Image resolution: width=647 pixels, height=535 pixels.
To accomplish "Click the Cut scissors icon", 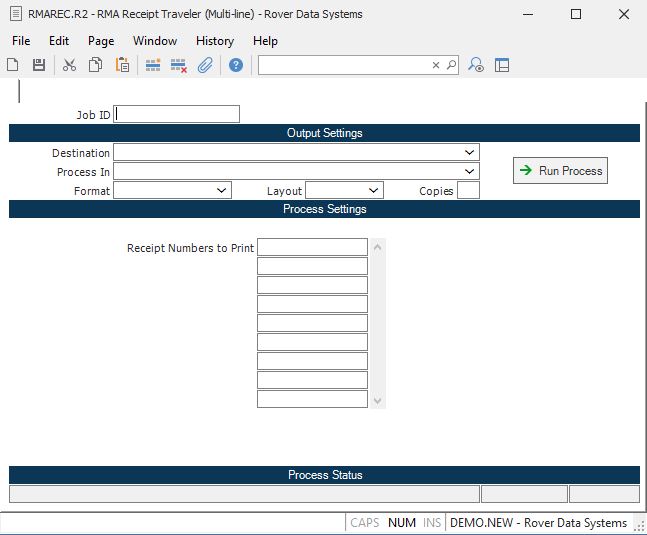I will (x=69, y=65).
